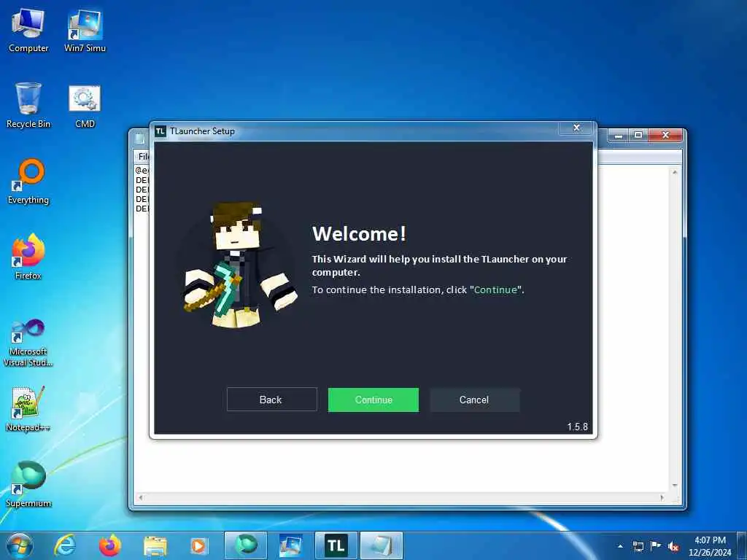Switch to Win7 Simu taskbar item
Image resolution: width=747 pixels, height=560 pixels.
(290, 545)
